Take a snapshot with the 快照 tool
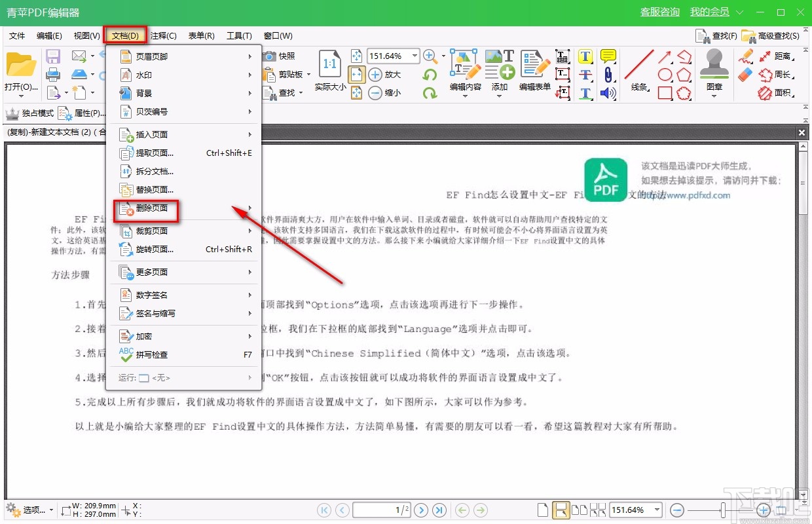The image size is (812, 524). click(287, 55)
